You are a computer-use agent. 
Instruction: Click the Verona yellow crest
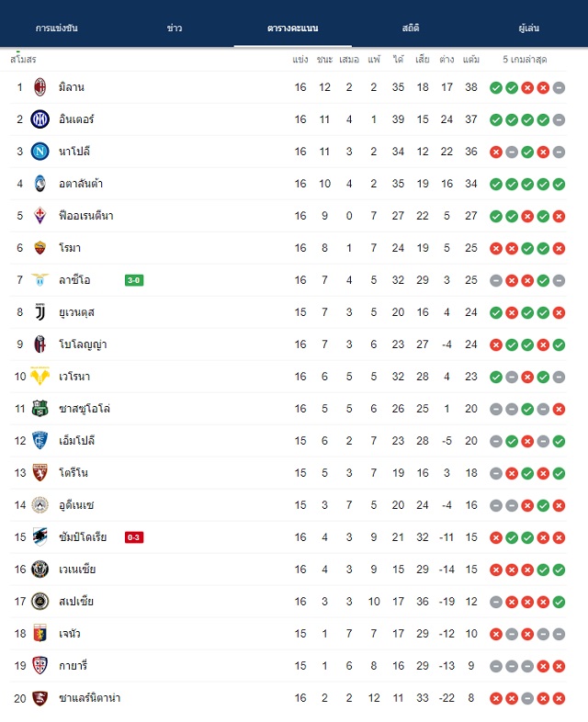[40, 377]
